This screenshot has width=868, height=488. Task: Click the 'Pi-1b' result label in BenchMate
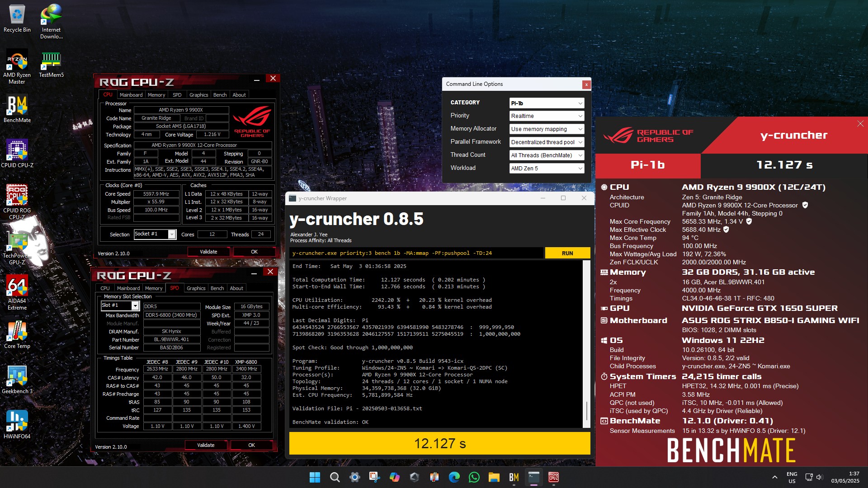[647, 165]
